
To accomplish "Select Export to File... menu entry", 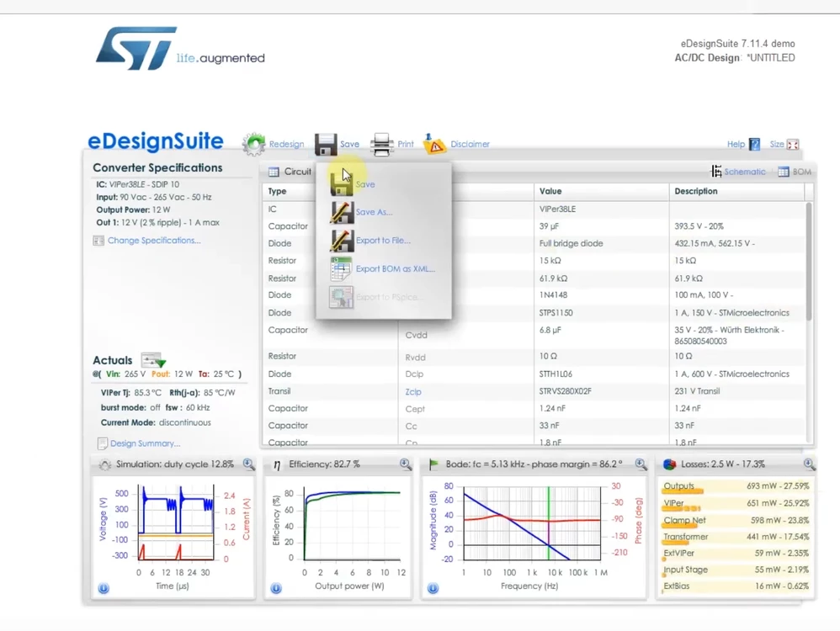I will coord(383,241).
